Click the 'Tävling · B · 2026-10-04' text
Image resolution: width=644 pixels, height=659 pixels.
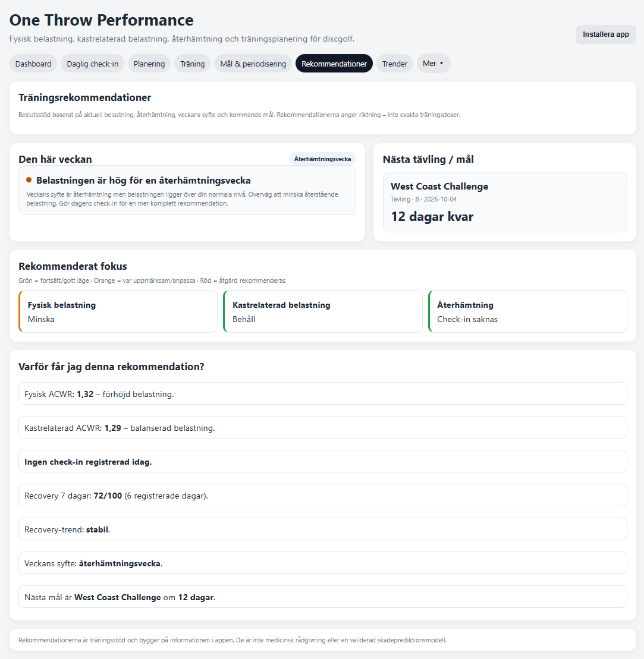tap(423, 199)
